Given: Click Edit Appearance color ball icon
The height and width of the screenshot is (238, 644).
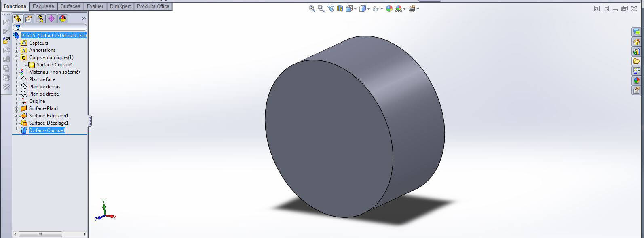Looking at the screenshot, I should [389, 8].
